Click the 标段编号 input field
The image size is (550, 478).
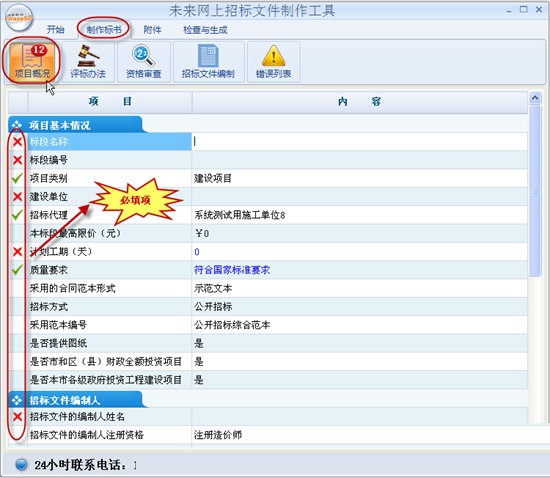360,160
